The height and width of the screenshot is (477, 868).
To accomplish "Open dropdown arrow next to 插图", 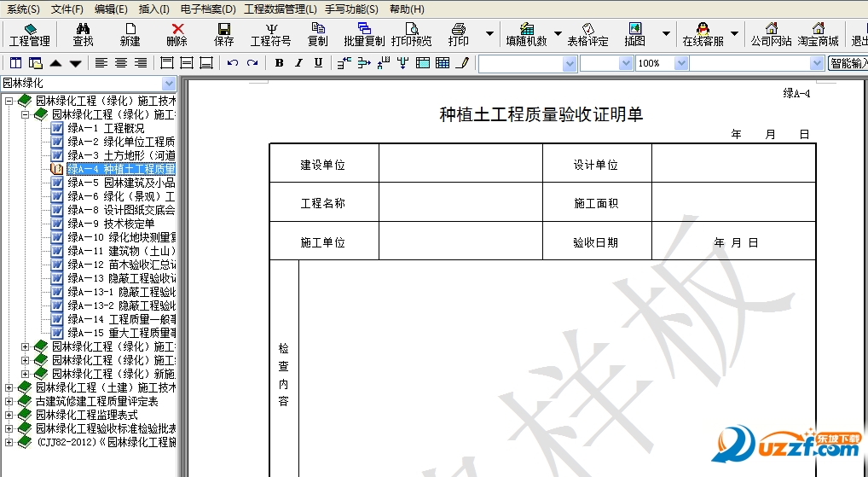I will (667, 34).
